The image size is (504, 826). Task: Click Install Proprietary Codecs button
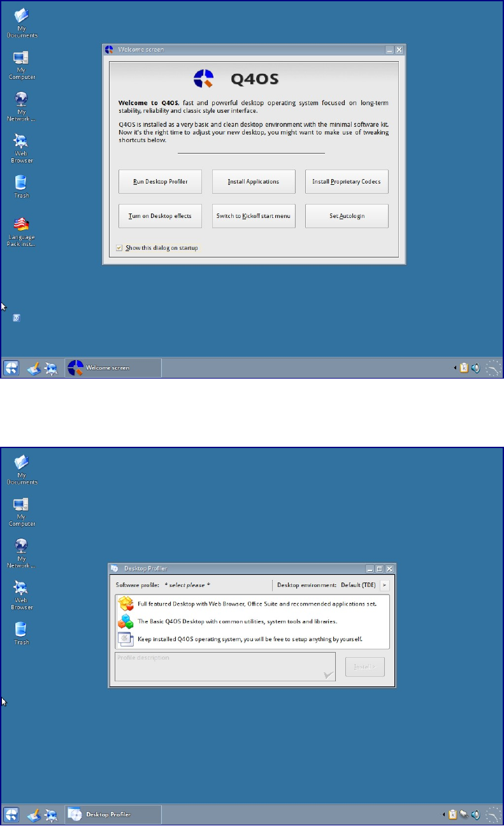347,182
